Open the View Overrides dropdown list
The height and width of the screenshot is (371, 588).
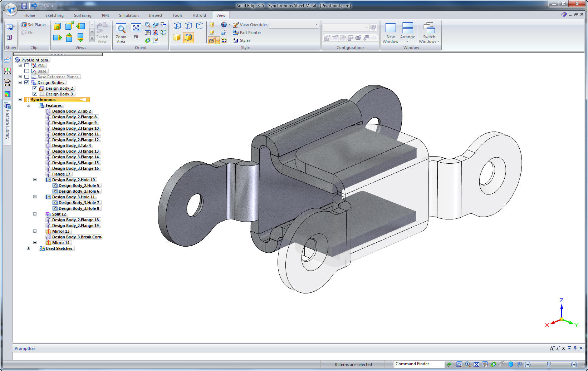pos(316,25)
